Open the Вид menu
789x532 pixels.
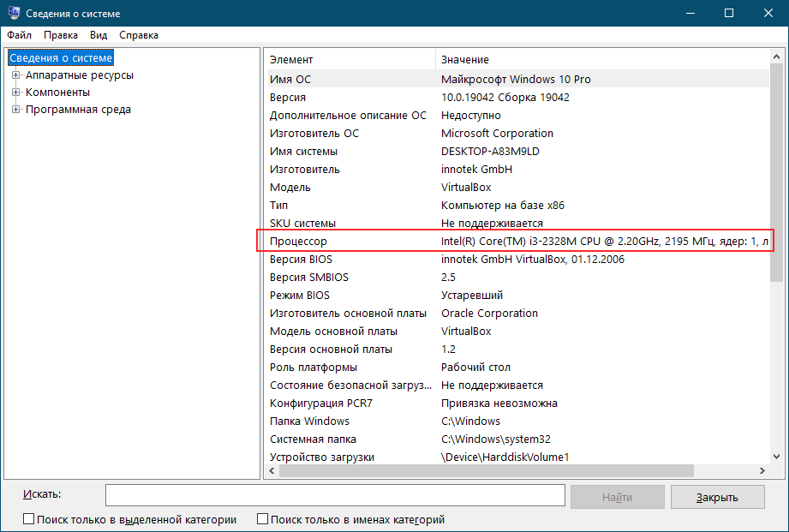point(99,35)
